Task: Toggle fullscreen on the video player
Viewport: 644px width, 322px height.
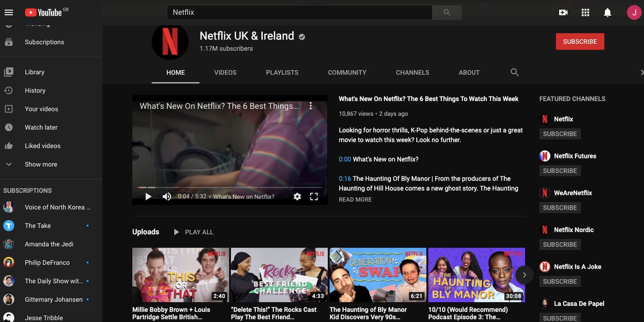Action: pos(314,197)
